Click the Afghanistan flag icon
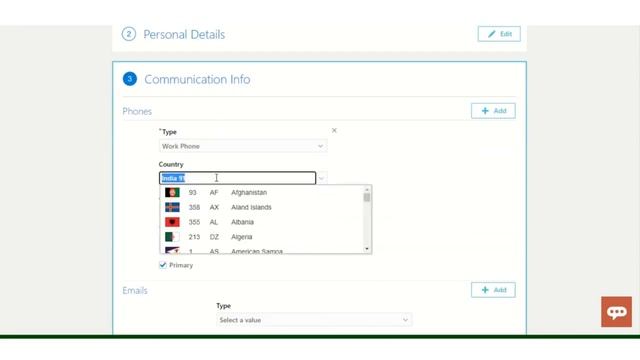Screen dimensions: 640x360 coord(172,192)
